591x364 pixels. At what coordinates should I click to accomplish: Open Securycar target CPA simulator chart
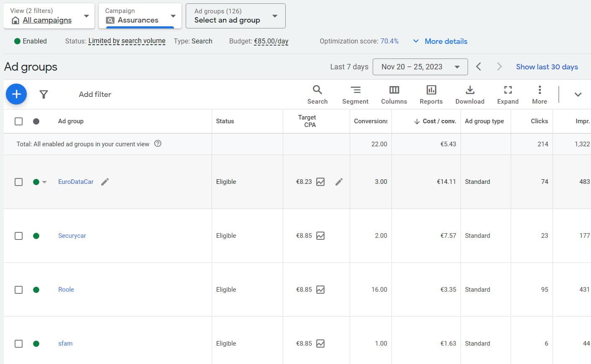[320, 236]
